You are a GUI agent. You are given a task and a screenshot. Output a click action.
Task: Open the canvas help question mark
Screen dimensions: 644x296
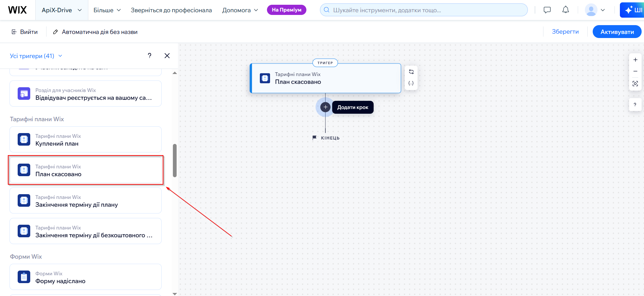click(x=635, y=105)
